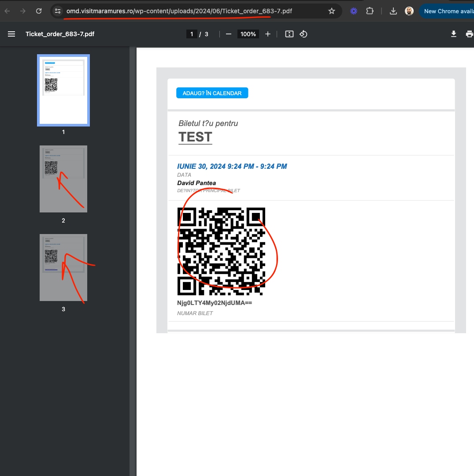Go back using the browser back arrow
The image size is (474, 476).
point(7,11)
